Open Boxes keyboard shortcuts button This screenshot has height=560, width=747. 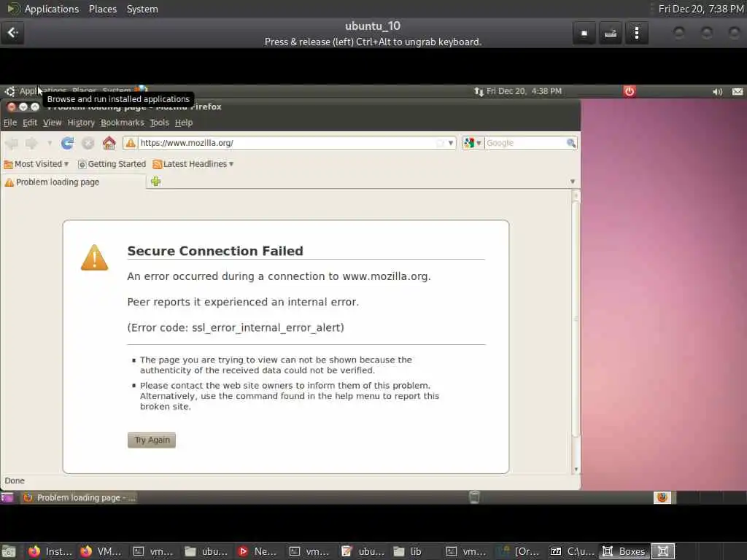coord(611,33)
